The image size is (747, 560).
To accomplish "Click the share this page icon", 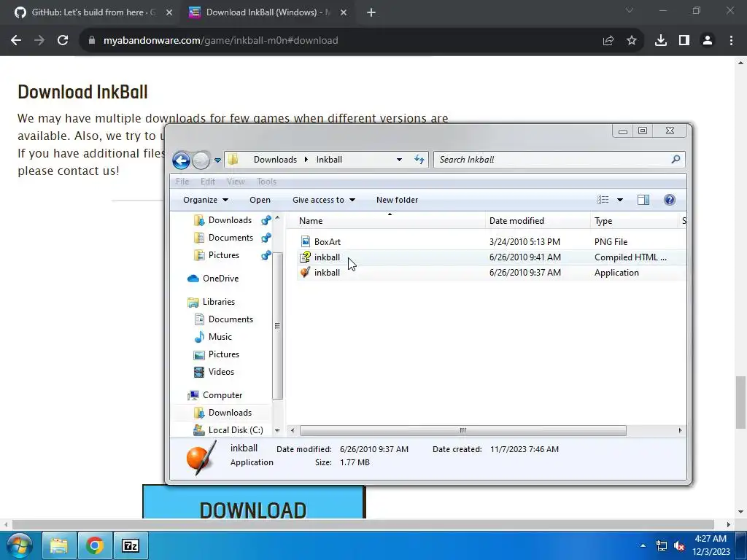I will [x=608, y=41].
